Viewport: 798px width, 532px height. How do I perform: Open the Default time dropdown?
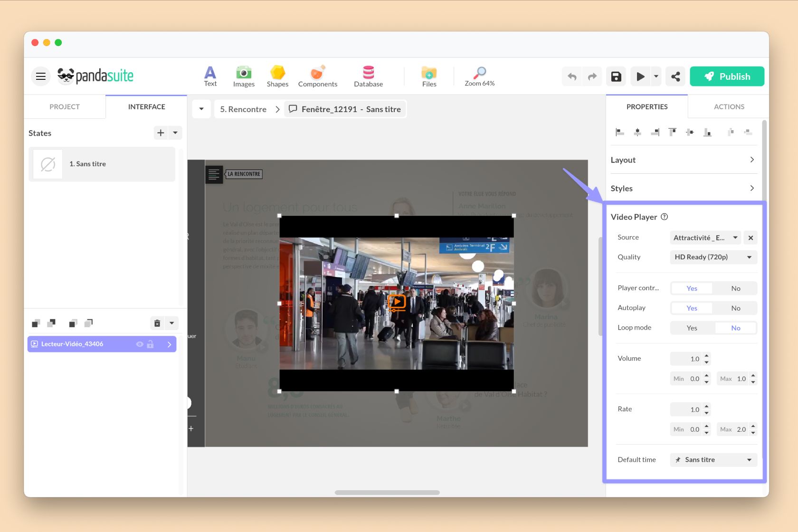point(712,459)
